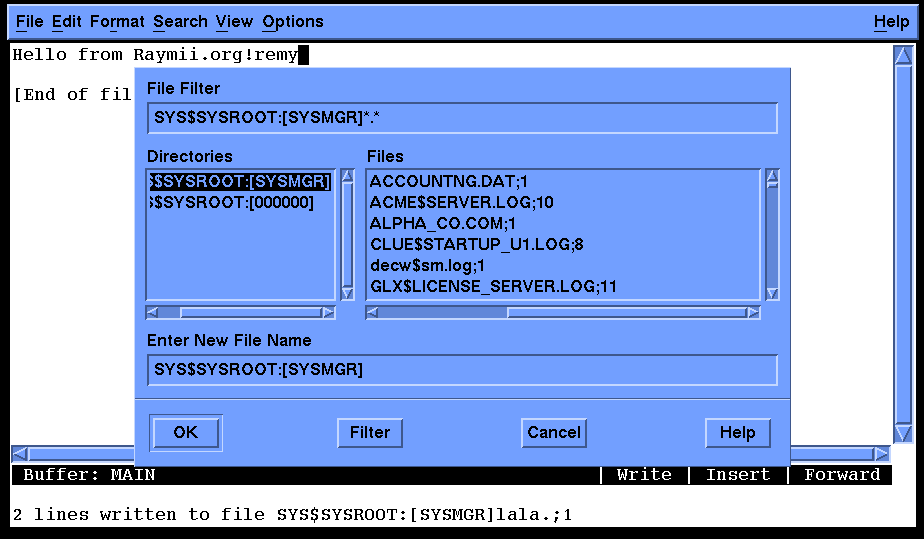Open the Edit menu
The width and height of the screenshot is (924, 539).
coord(67,21)
